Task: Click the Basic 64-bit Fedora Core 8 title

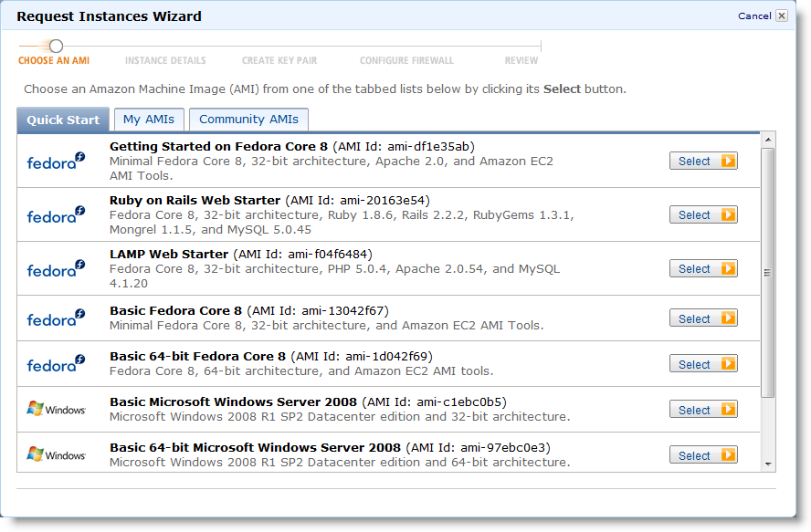Action: (197, 356)
